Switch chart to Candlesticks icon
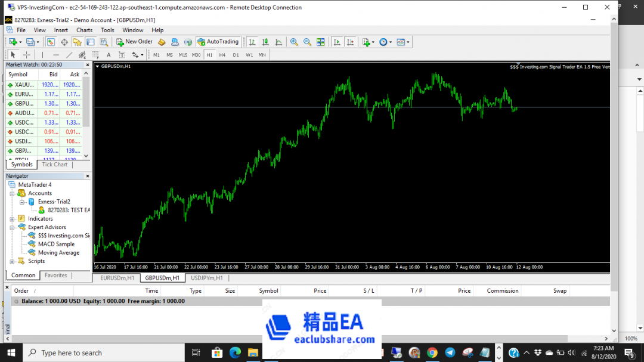Viewport: 644px width, 362px height. click(265, 42)
